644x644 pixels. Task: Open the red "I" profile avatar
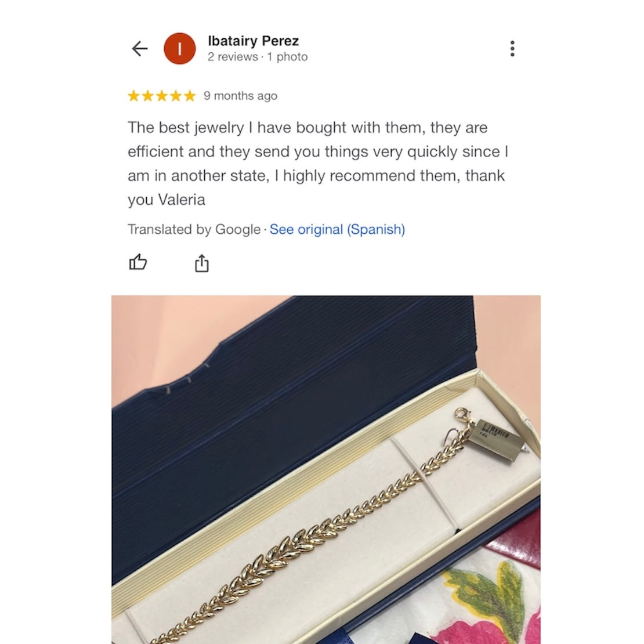179,49
